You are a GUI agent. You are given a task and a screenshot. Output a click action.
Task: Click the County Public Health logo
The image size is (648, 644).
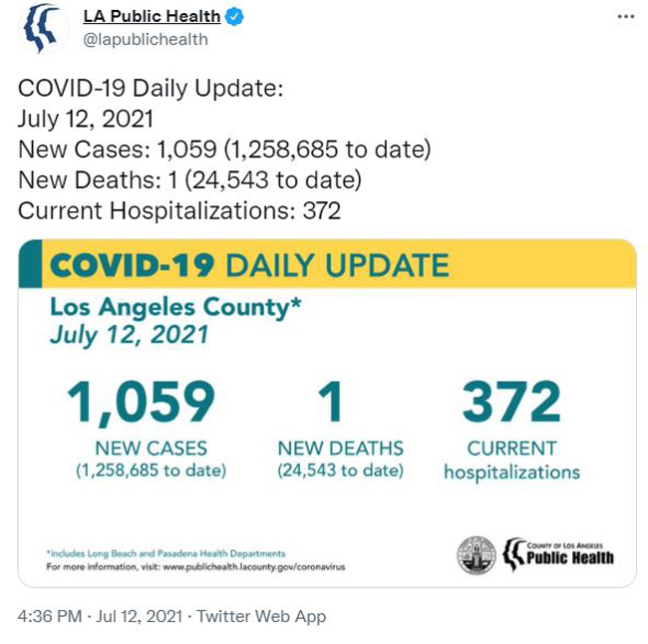[558, 554]
